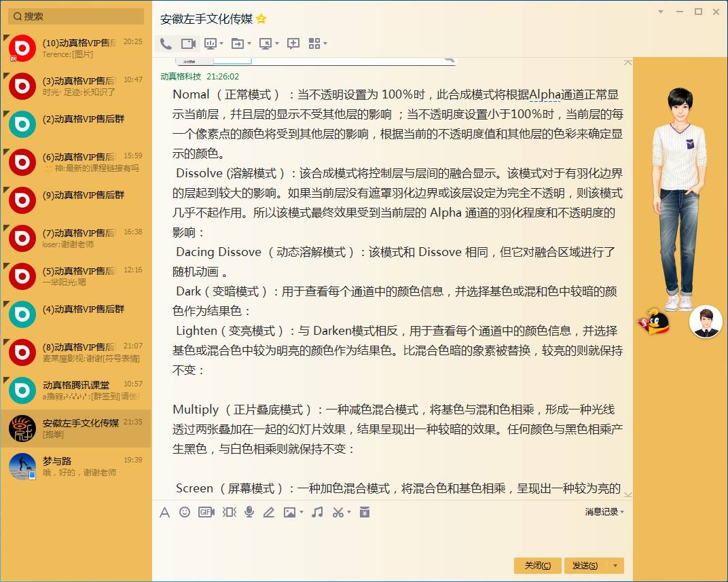Click the music note icon

[x=318, y=512]
